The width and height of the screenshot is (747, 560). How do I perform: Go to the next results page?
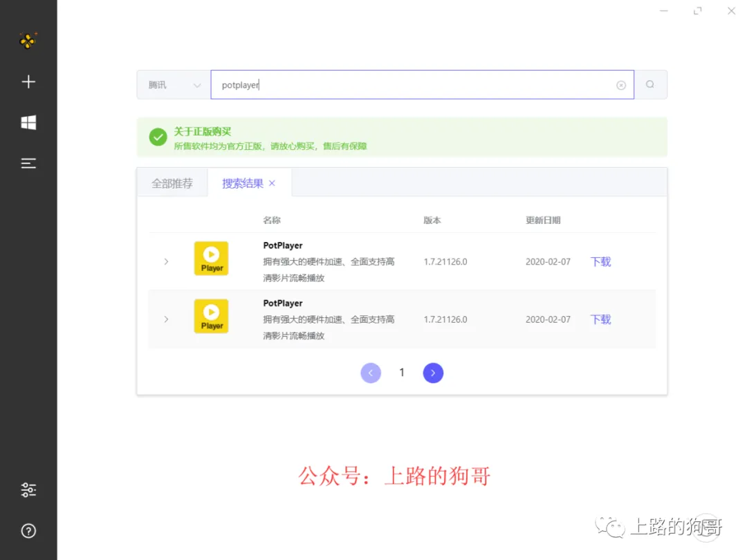(x=433, y=373)
